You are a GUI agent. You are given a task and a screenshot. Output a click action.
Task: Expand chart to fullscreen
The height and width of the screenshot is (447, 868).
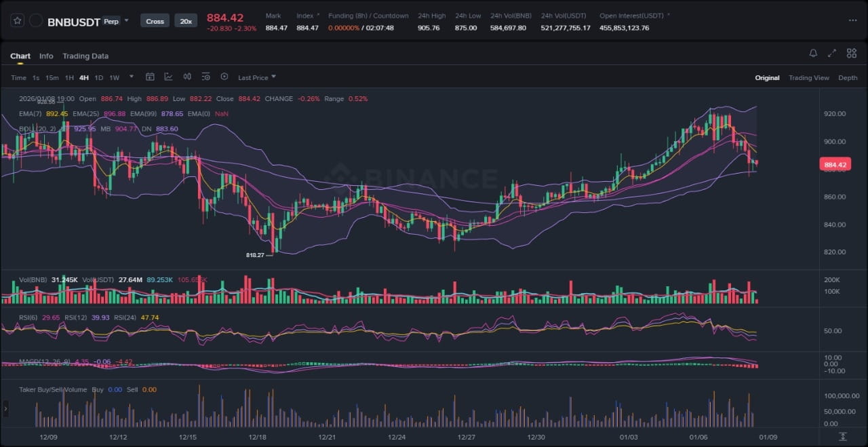click(x=832, y=53)
